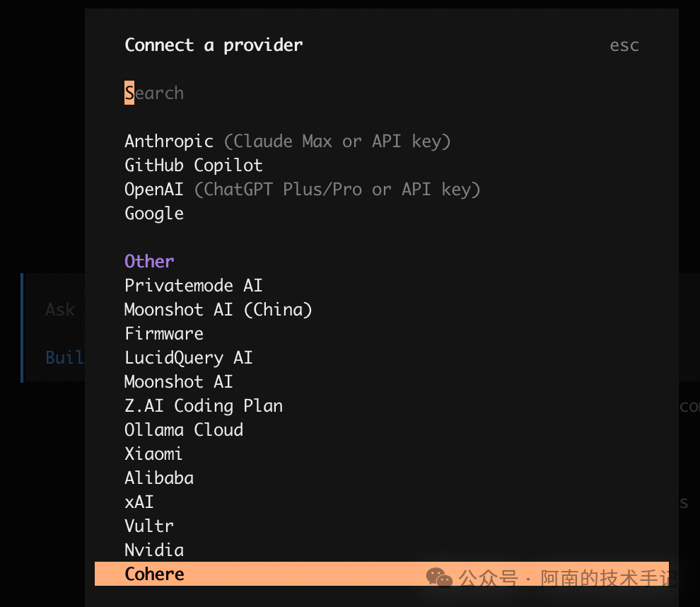This screenshot has width=700, height=607.
Task: Connect the GitHub Copilot provider
Action: (193, 165)
